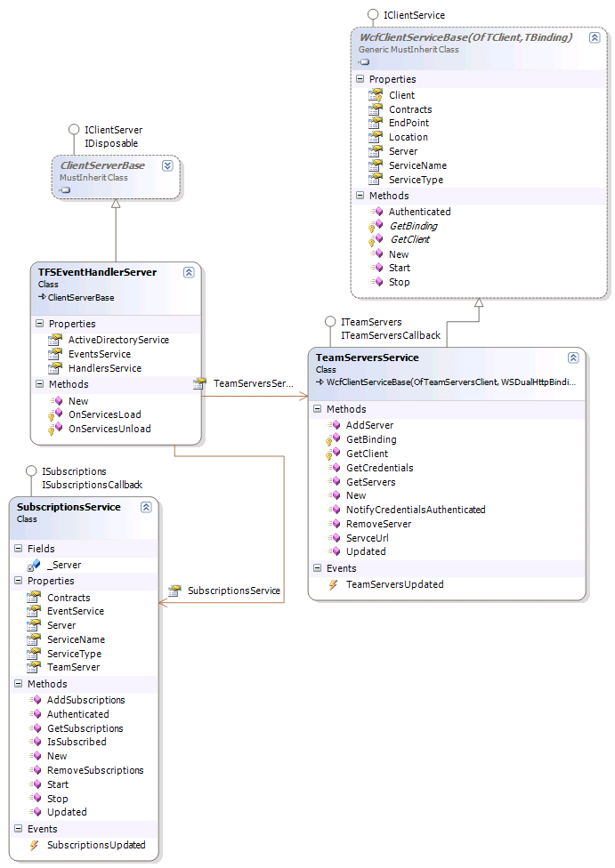Collapse the Methods section in TFSEventHandlerServer
Screen dimensions: 615x868
[x=39, y=383]
